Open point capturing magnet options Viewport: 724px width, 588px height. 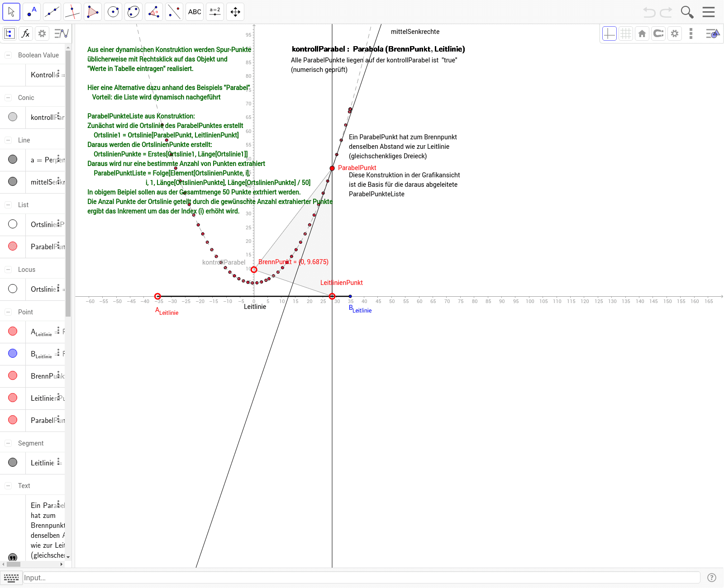pyautogui.click(x=658, y=33)
